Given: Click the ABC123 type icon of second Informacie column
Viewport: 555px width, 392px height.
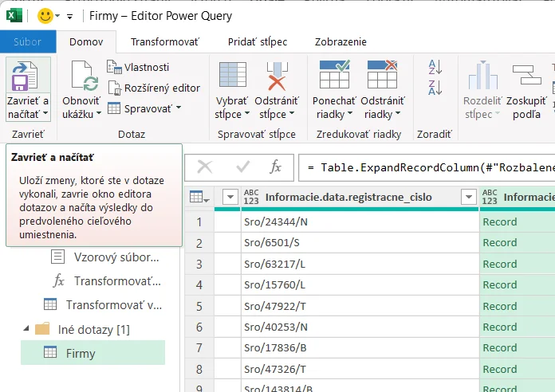Looking at the screenshot, I should click(x=490, y=197).
